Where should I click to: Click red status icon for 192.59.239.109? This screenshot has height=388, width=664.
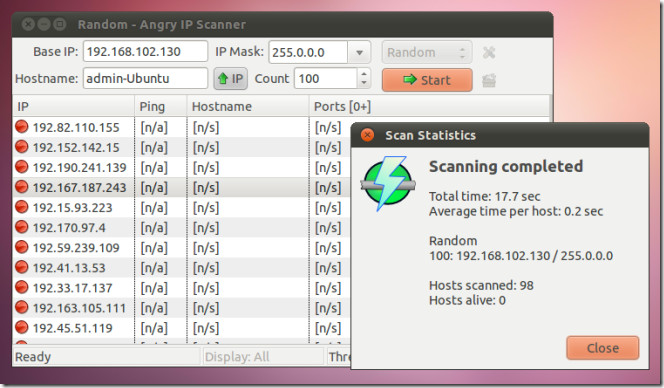[x=22, y=247]
